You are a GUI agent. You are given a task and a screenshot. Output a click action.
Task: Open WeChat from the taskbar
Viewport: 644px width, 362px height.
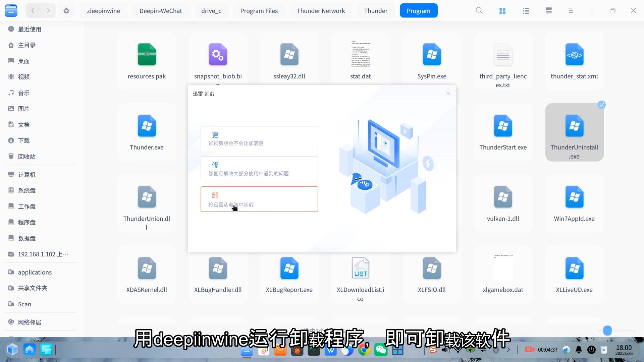(381, 350)
